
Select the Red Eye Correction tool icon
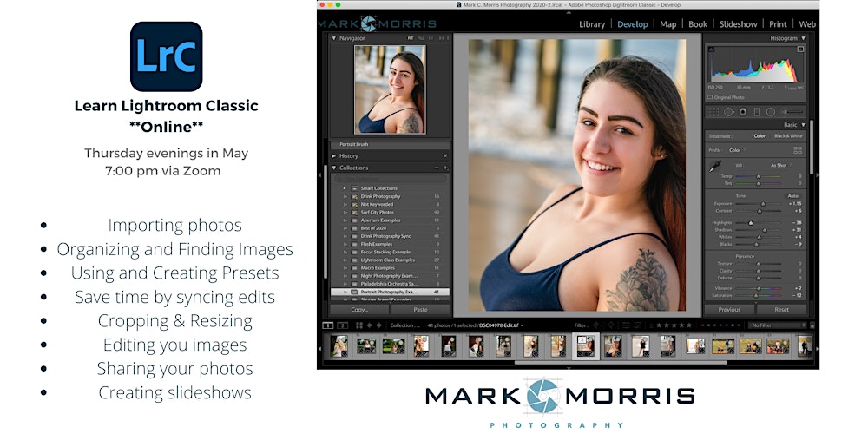click(743, 112)
